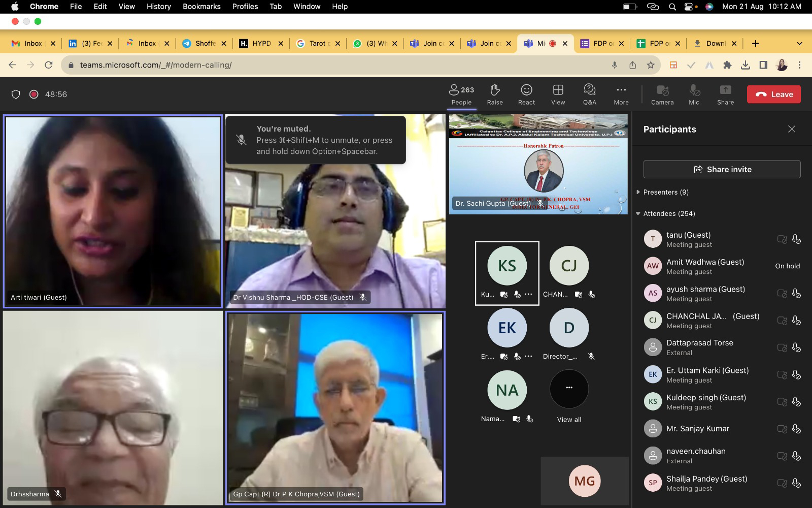Click mic icon for Dattaprasad Torse
Screen dimensions: 812x508
coord(796,347)
